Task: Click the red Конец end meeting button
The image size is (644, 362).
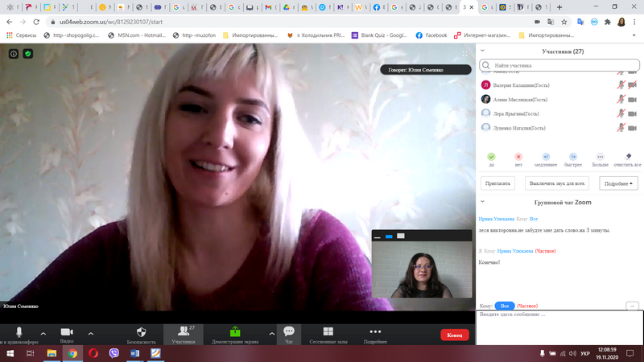Action: click(455, 335)
